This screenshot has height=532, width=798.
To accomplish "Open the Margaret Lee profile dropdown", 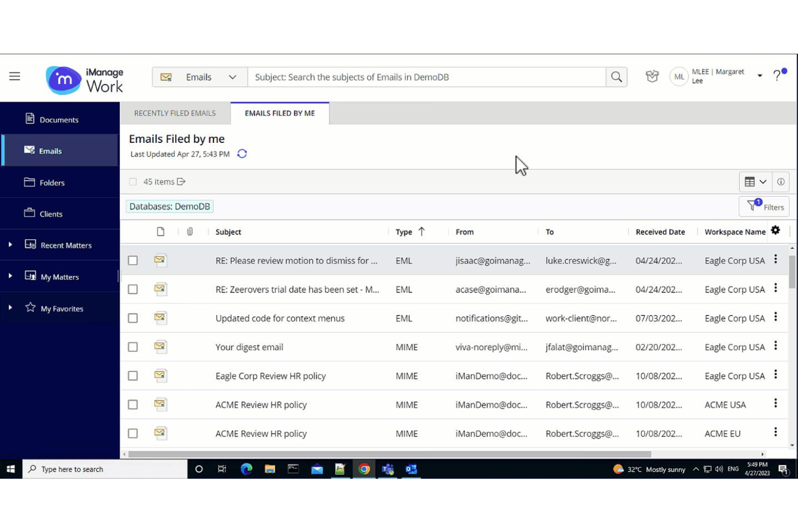I will (760, 76).
